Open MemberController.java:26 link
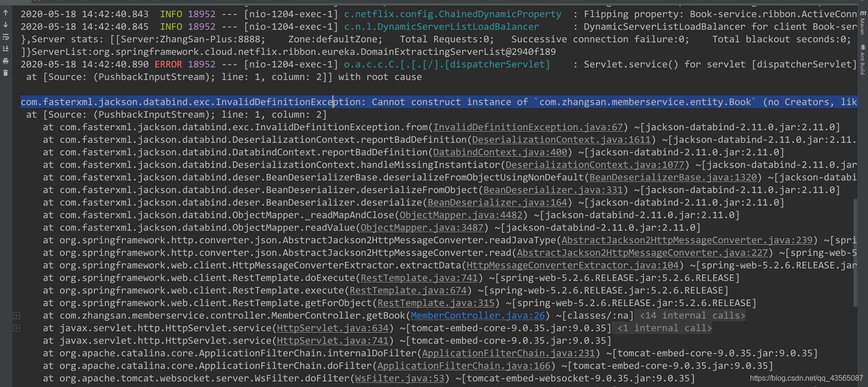Viewport: 868px width, 387px height. (477, 315)
